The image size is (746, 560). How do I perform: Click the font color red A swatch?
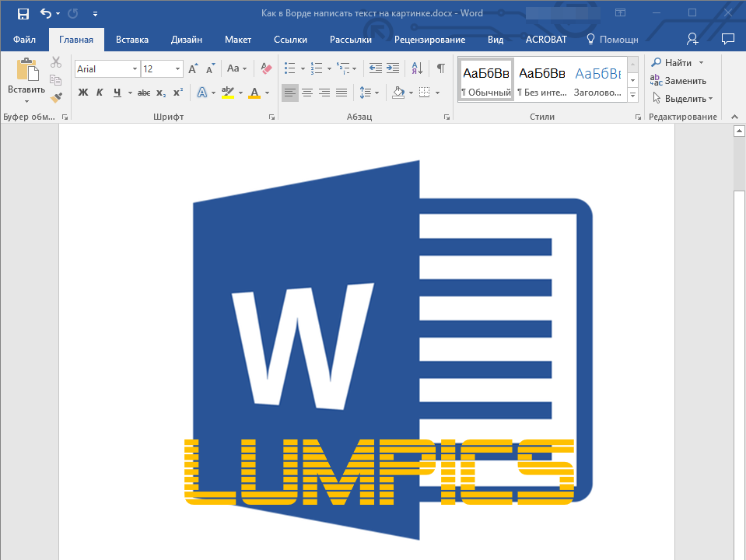(x=254, y=93)
